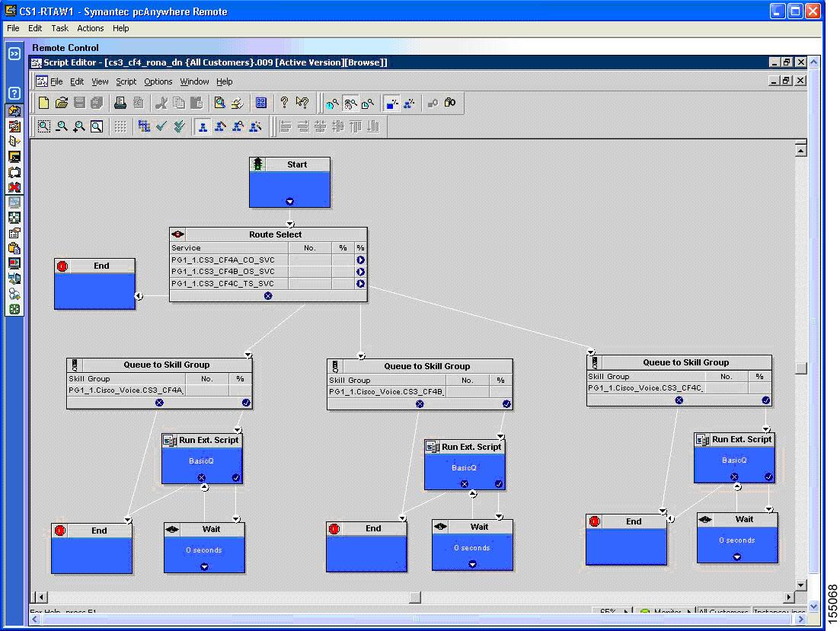The image size is (840, 631).
Task: Open the Options menu
Action: [158, 81]
